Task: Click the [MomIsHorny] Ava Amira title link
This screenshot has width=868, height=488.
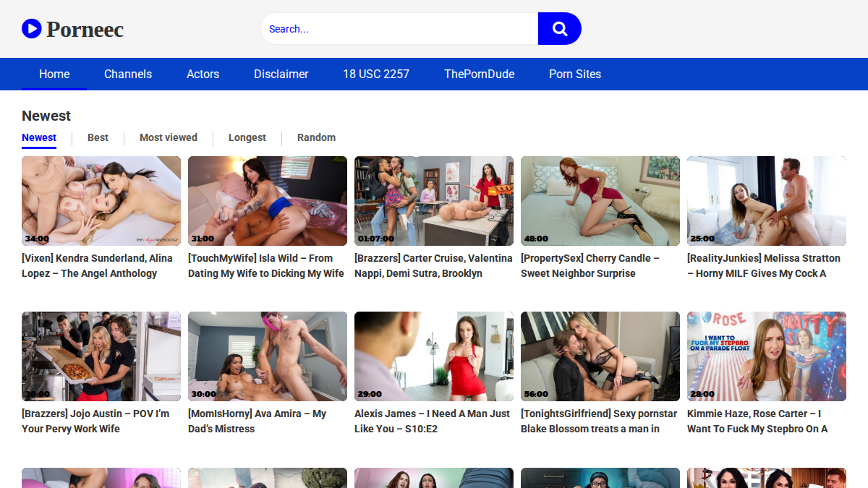Action: (x=257, y=421)
